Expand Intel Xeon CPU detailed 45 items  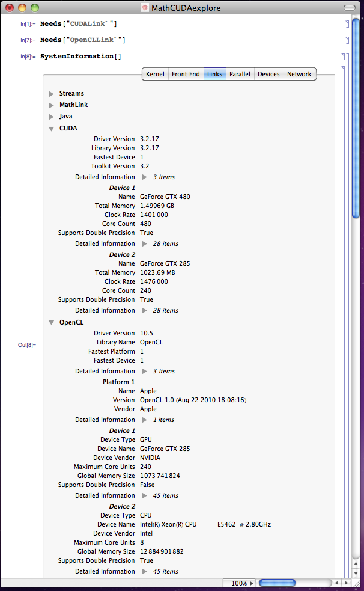pyautogui.click(x=145, y=571)
